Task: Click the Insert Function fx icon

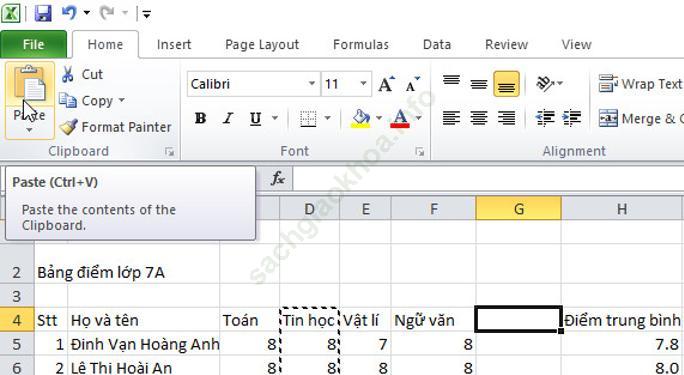Action: 278,178
